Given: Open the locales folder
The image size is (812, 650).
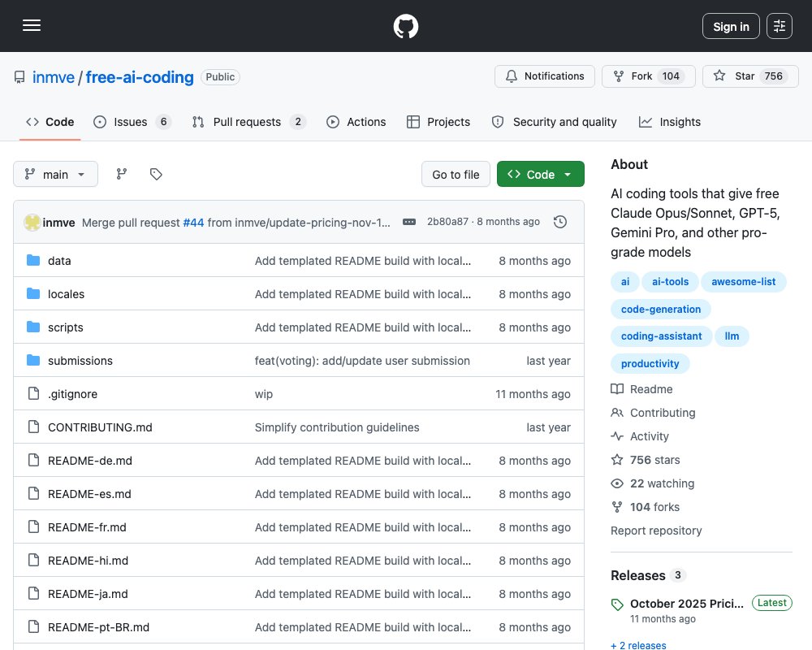Looking at the screenshot, I should point(66,294).
